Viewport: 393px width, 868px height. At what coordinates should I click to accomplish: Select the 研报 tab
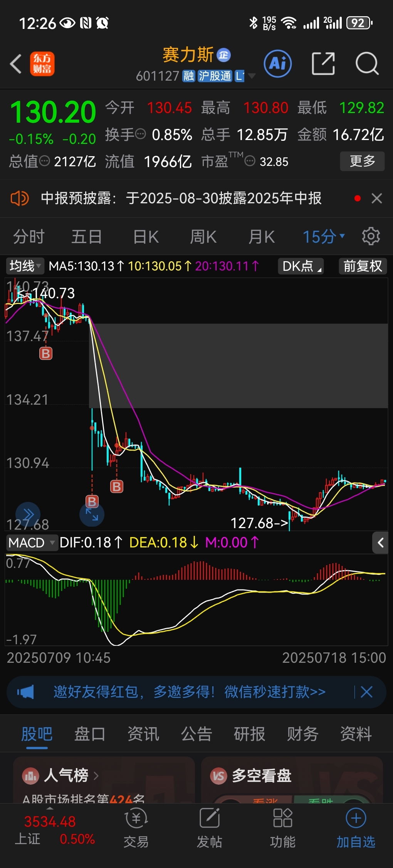(x=250, y=734)
